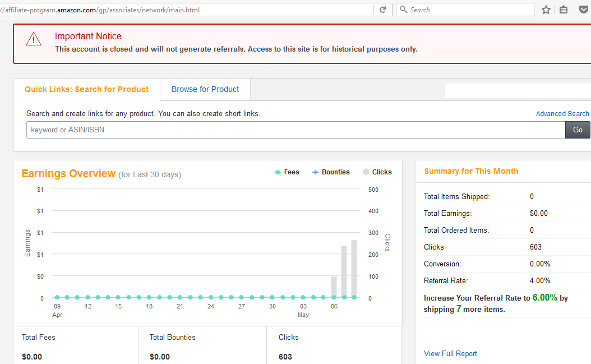Click the browser reload page icon
This screenshot has width=591, height=364.
pyautogui.click(x=382, y=10)
